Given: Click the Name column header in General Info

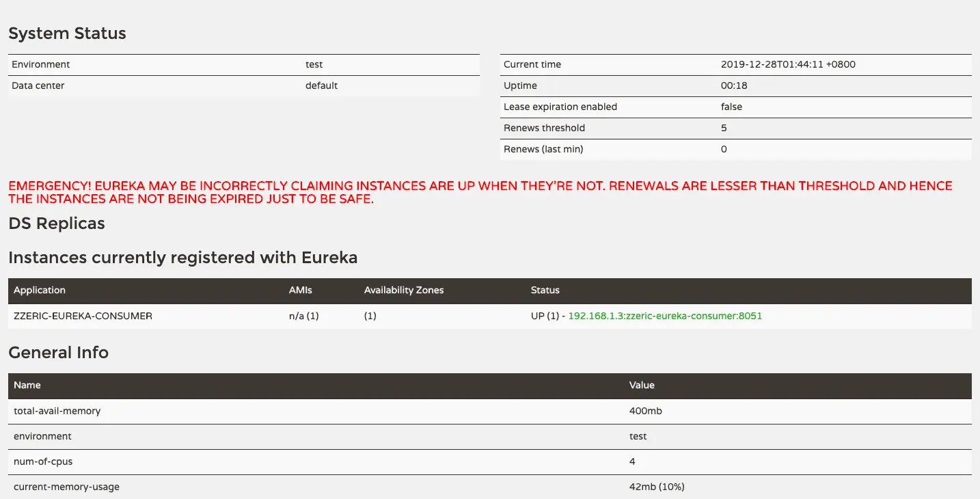Looking at the screenshot, I should [27, 385].
